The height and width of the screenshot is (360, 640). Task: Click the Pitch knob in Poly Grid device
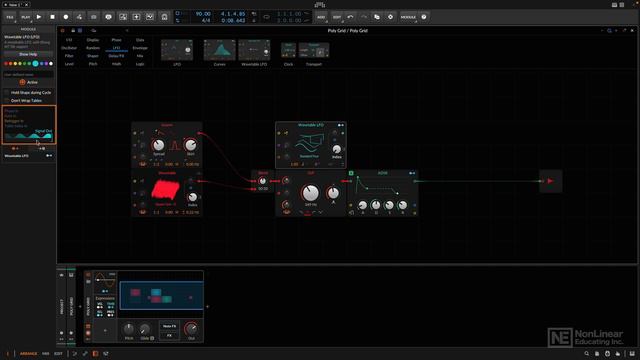[x=129, y=329]
